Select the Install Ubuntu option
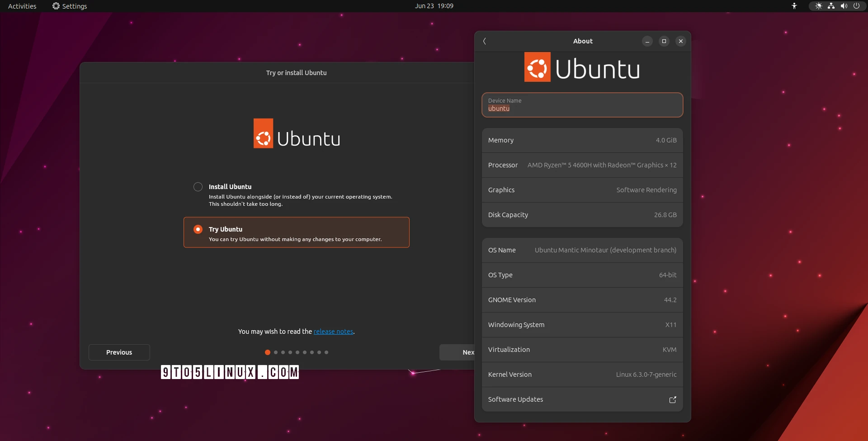Image resolution: width=868 pixels, height=441 pixels. (x=198, y=186)
